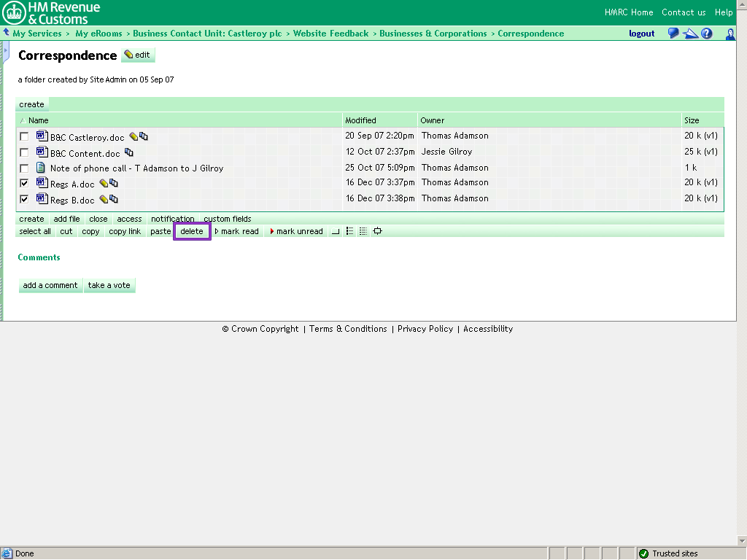Click the person icon in top right
This screenshot has height=560, width=747.
point(730,34)
